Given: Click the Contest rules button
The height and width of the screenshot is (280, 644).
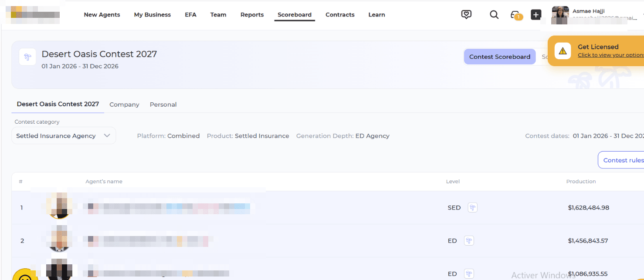Looking at the screenshot, I should click(622, 160).
